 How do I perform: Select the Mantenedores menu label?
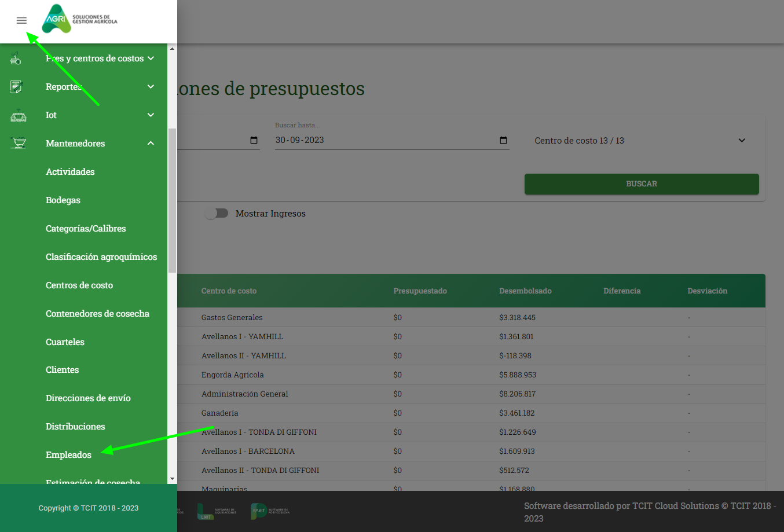75,144
